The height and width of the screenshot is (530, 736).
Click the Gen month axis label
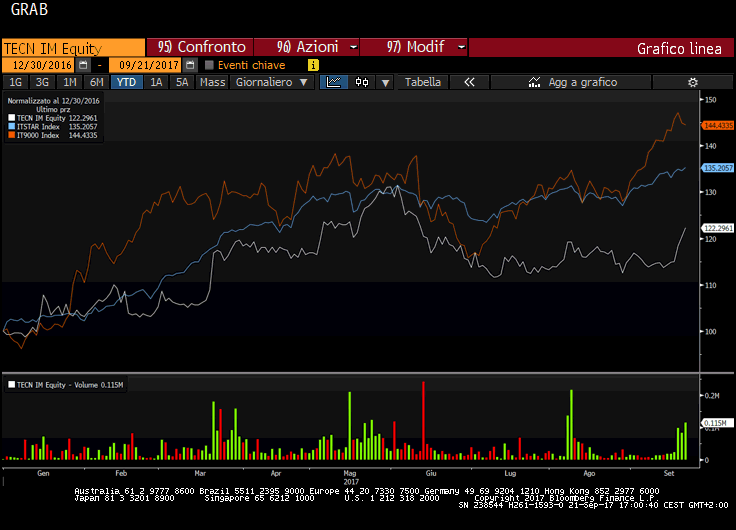click(x=43, y=473)
